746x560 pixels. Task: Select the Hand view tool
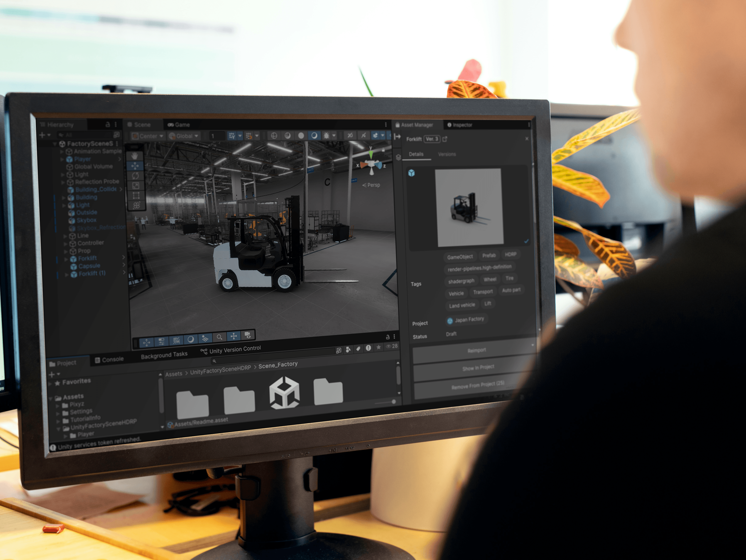(x=135, y=156)
